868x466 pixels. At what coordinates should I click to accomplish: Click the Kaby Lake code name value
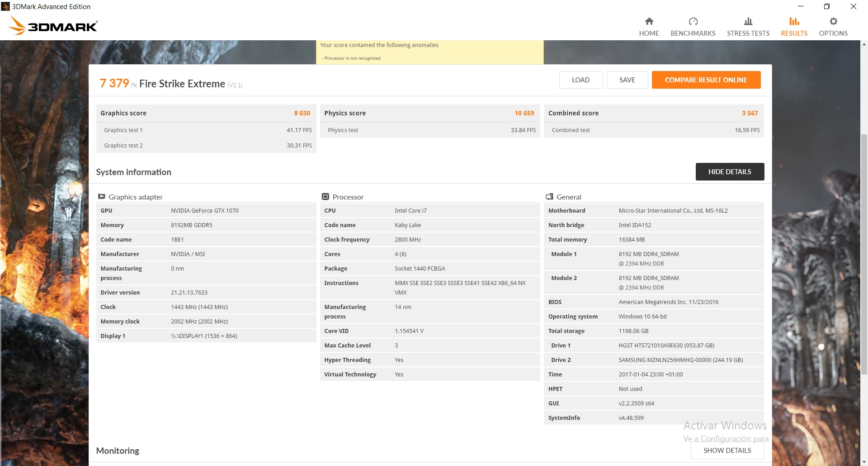pyautogui.click(x=407, y=225)
